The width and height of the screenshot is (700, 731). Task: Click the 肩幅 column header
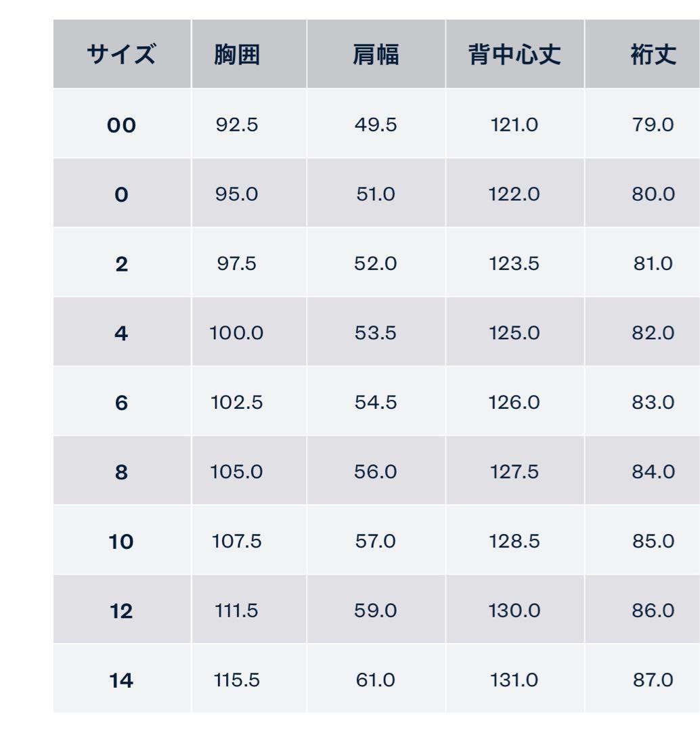tap(376, 55)
